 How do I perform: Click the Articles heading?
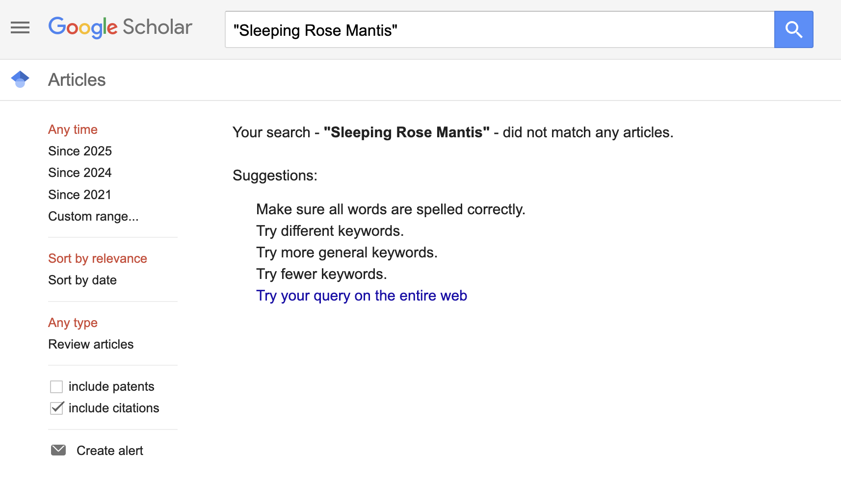click(x=77, y=80)
